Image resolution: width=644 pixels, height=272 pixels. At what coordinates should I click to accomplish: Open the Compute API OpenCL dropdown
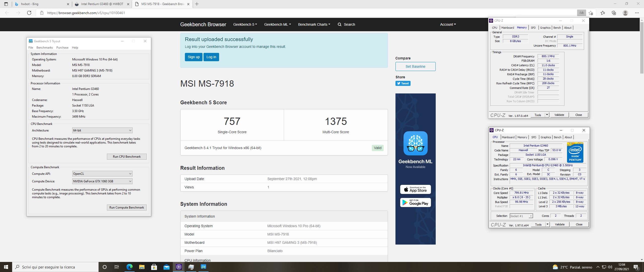point(102,174)
